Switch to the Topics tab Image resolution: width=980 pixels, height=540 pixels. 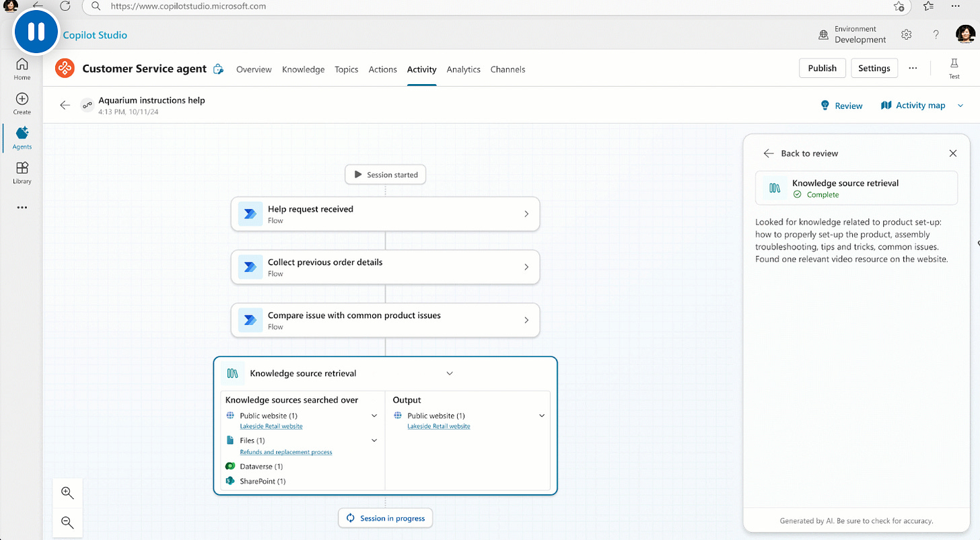click(x=346, y=69)
